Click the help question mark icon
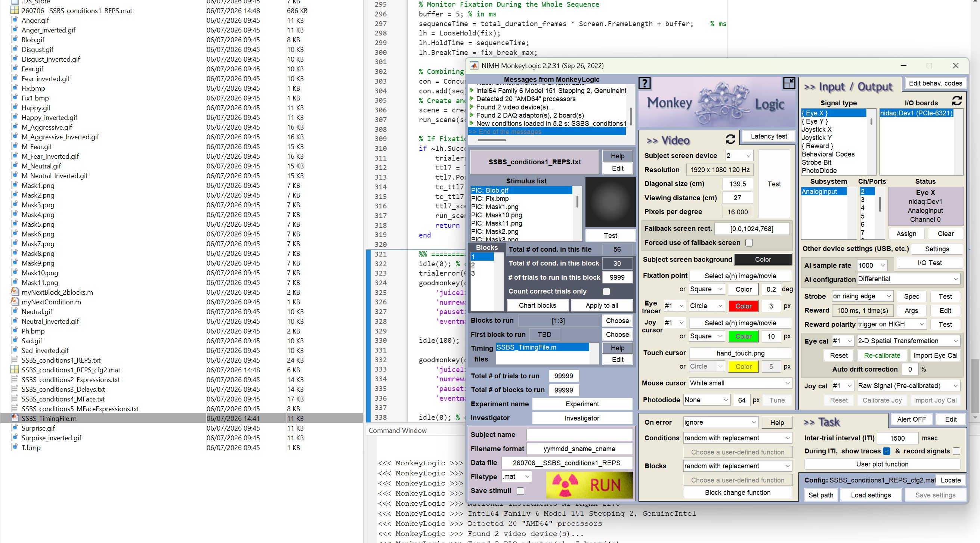The width and height of the screenshot is (980, 543). click(x=644, y=83)
